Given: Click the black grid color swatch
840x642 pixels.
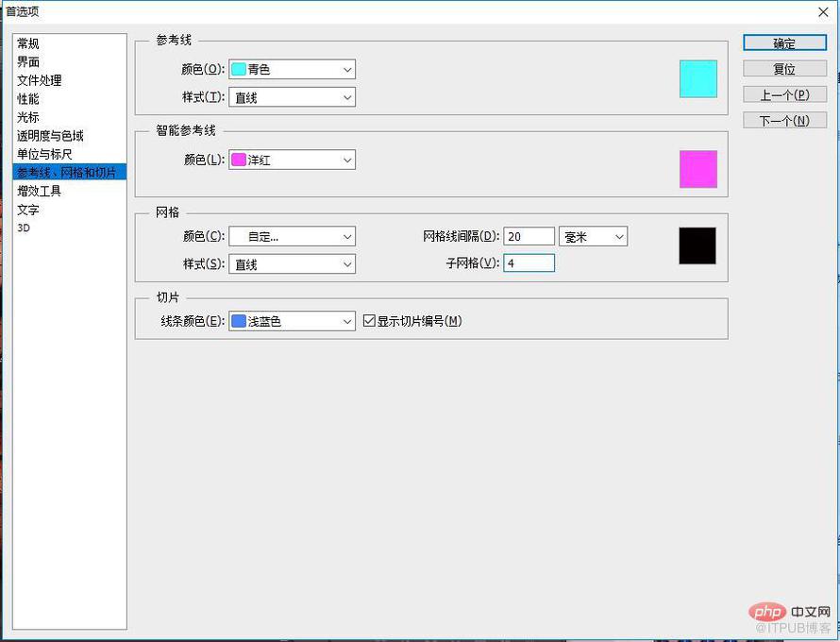Looking at the screenshot, I should coord(697,245).
